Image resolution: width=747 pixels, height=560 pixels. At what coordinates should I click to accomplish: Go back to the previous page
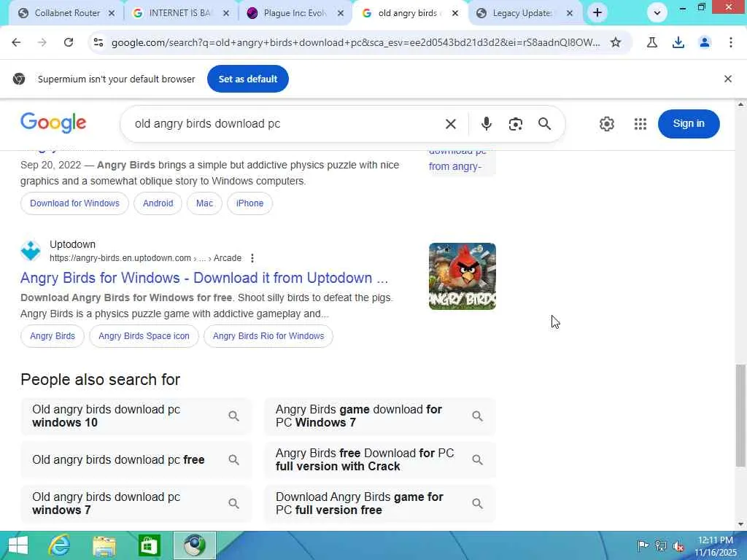click(16, 42)
